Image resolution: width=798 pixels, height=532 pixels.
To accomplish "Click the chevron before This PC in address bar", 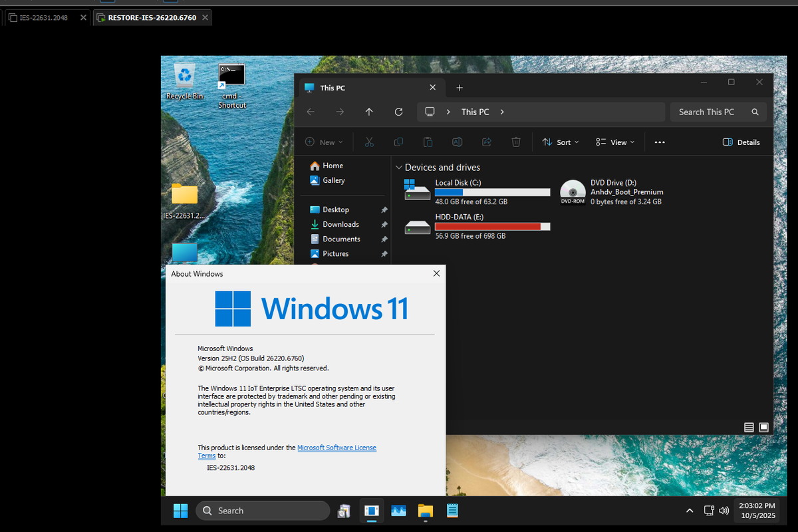I will (448, 112).
